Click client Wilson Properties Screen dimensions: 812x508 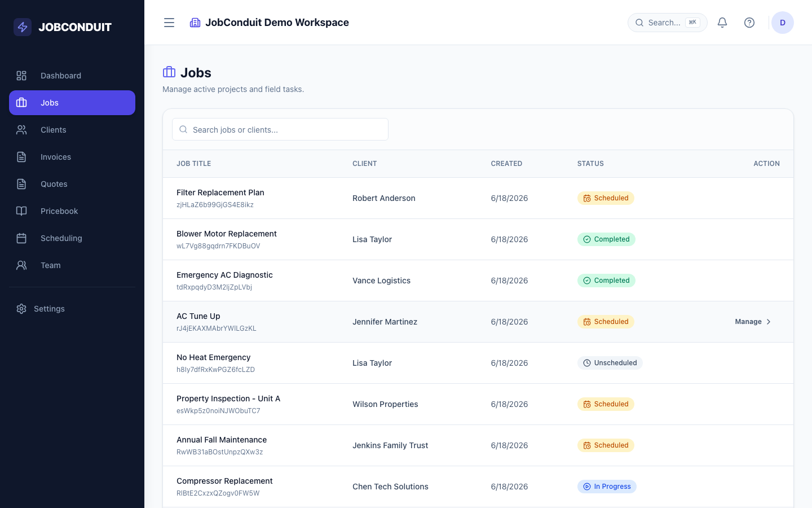pos(385,404)
